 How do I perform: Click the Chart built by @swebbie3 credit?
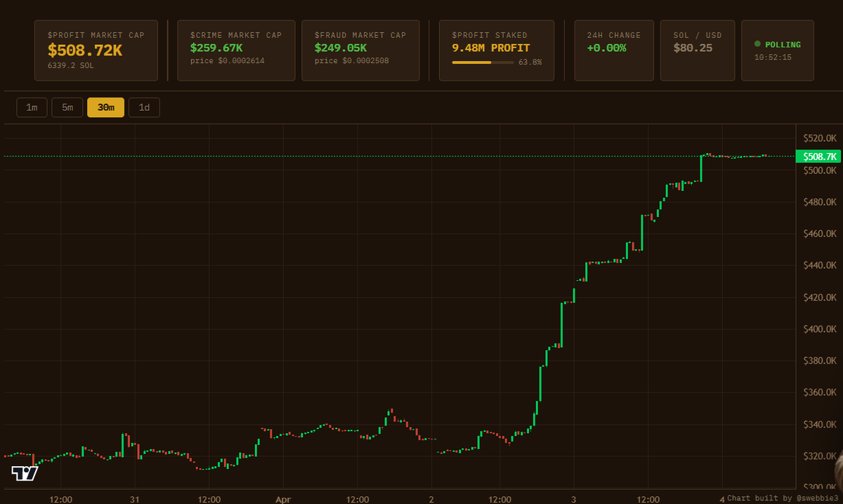point(782,498)
